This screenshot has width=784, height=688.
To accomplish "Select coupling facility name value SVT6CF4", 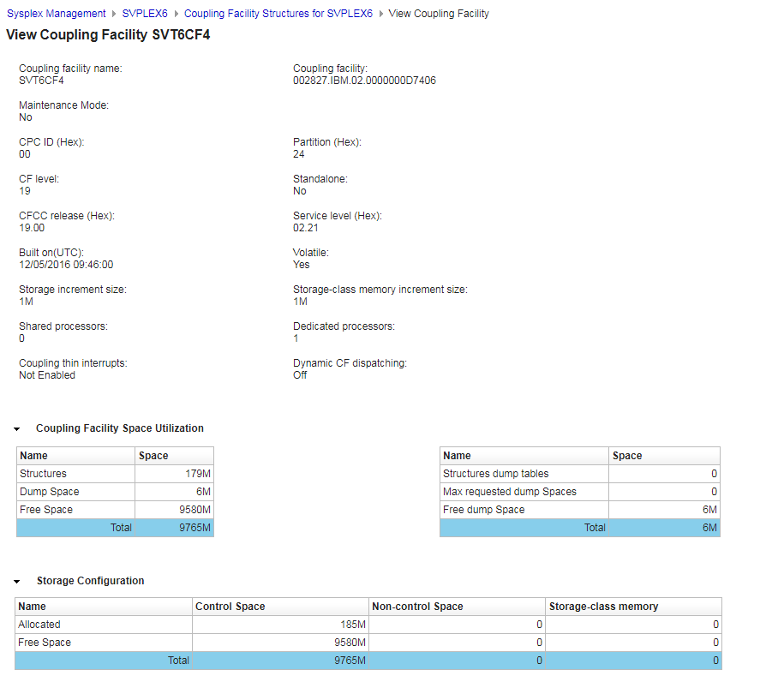I will point(41,81).
